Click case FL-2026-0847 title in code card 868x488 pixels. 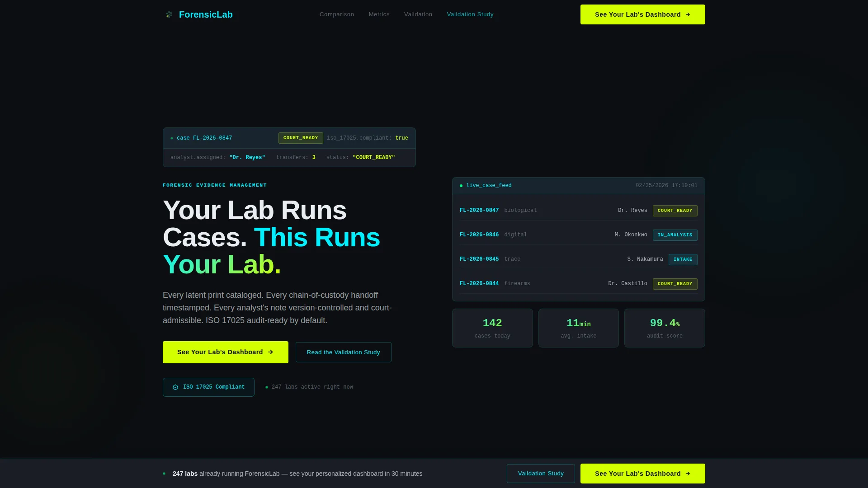click(204, 138)
